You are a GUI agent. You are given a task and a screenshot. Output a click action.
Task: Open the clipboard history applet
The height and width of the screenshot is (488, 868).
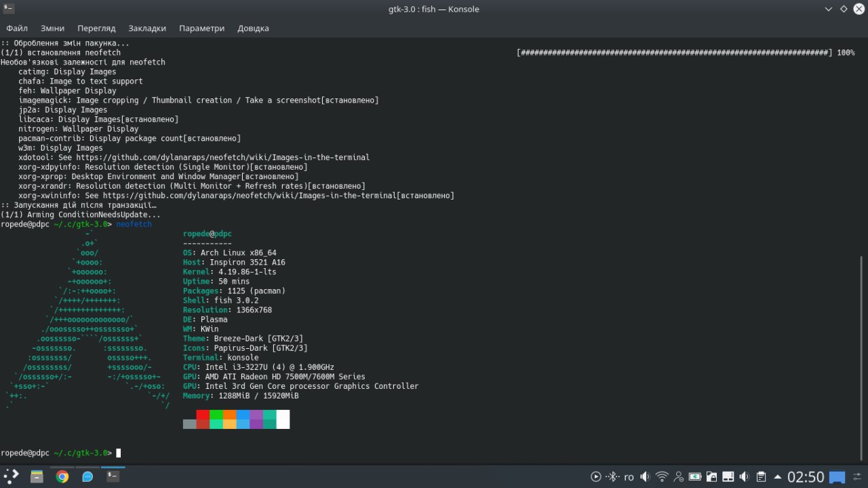pyautogui.click(x=761, y=477)
